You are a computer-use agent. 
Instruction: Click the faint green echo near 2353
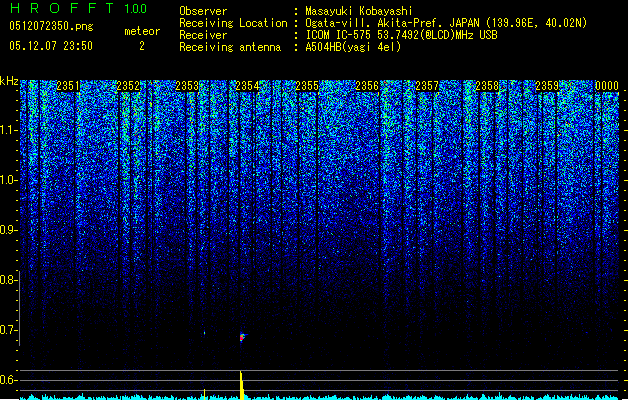point(205,333)
